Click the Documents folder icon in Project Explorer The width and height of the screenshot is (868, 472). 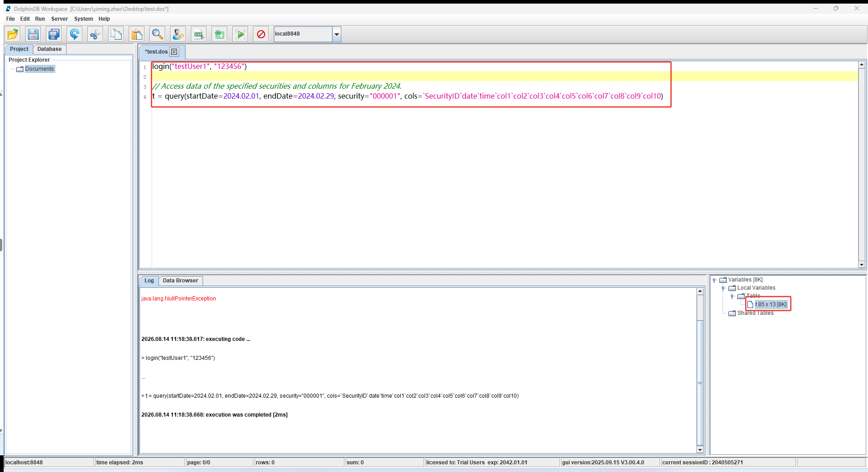[x=20, y=69]
